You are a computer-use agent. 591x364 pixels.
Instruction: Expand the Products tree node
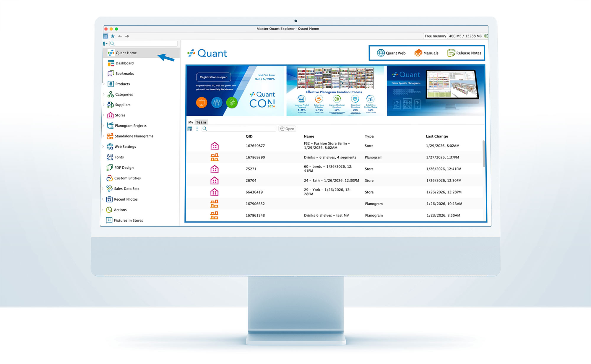tap(104, 84)
